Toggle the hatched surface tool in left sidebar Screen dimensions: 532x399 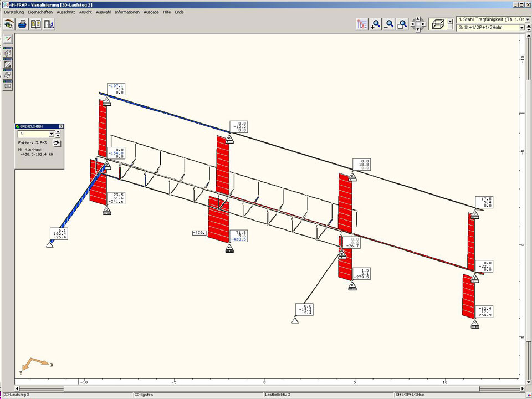tap(8, 64)
